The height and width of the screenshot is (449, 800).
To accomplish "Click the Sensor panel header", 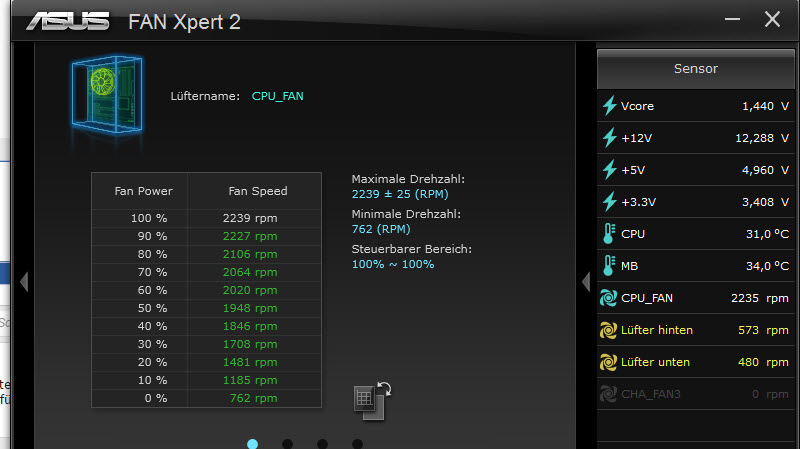I will tap(696, 69).
